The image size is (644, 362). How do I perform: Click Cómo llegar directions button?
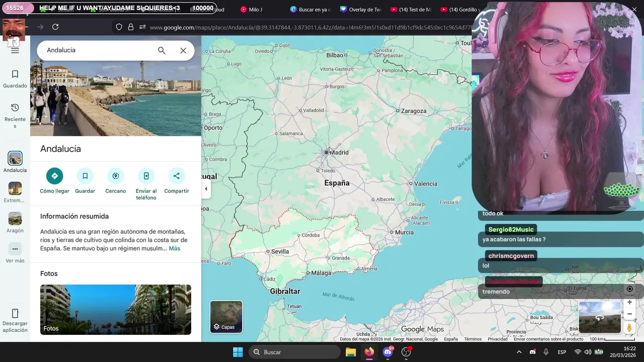[x=54, y=181]
